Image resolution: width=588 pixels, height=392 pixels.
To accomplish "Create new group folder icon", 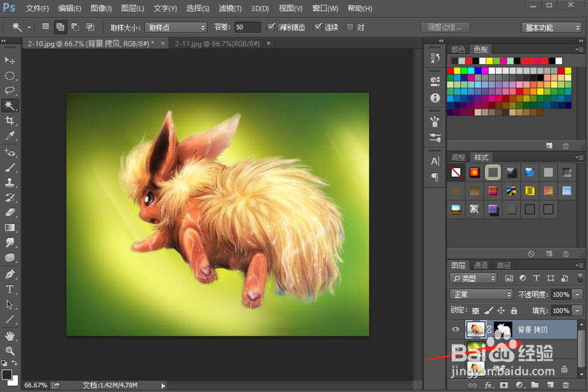I will (534, 385).
